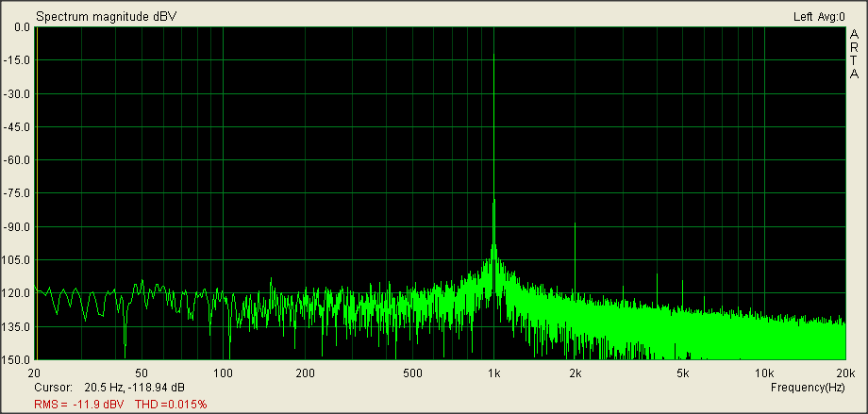The image size is (868, 414).
Task: Click the -30.0 y-axis label
Action: [18, 93]
